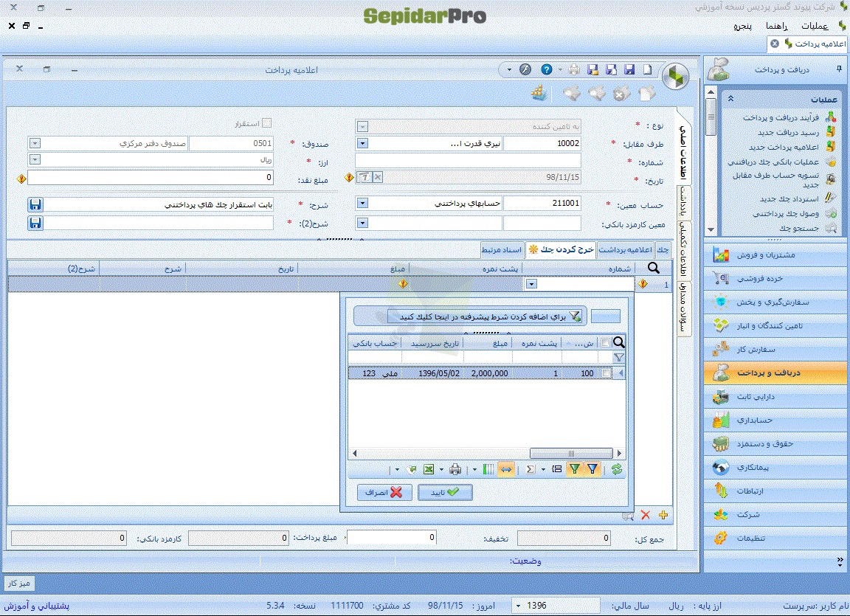The image size is (850, 616).
Task: Click the save icon beside شرح(2) field
Action: 35,223
